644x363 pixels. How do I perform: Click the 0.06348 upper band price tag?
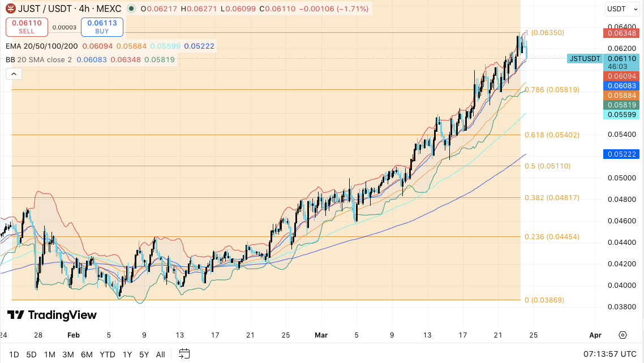pyautogui.click(x=621, y=33)
